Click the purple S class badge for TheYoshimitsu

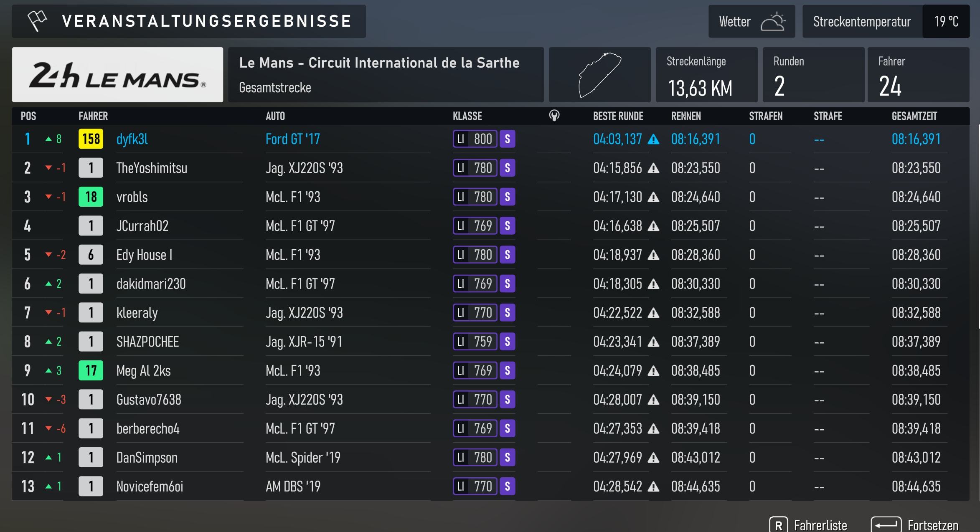point(507,168)
